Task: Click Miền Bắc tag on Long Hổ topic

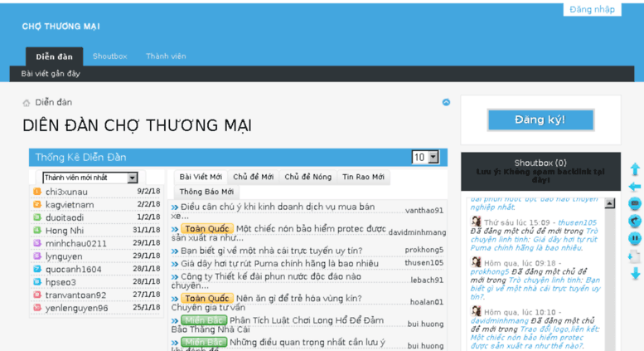Action: coord(204,320)
